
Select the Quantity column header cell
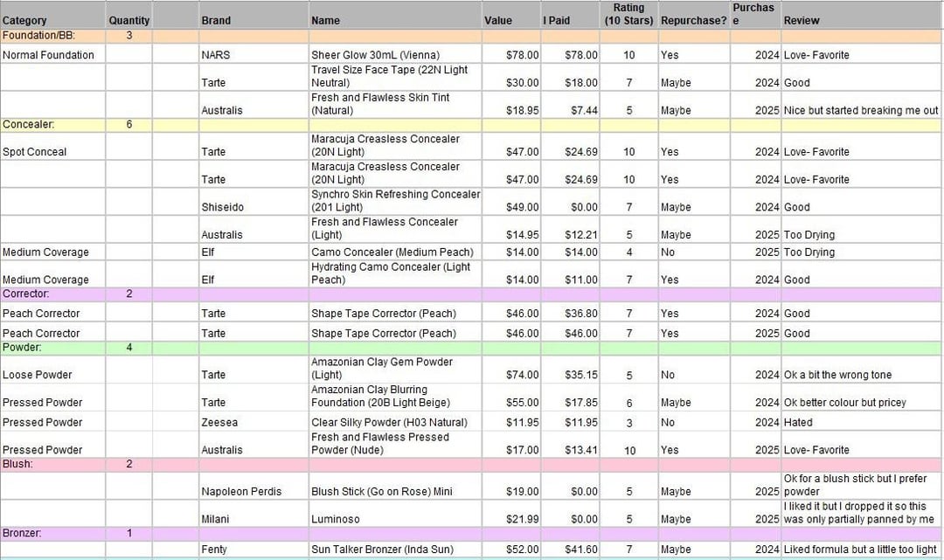pos(128,20)
